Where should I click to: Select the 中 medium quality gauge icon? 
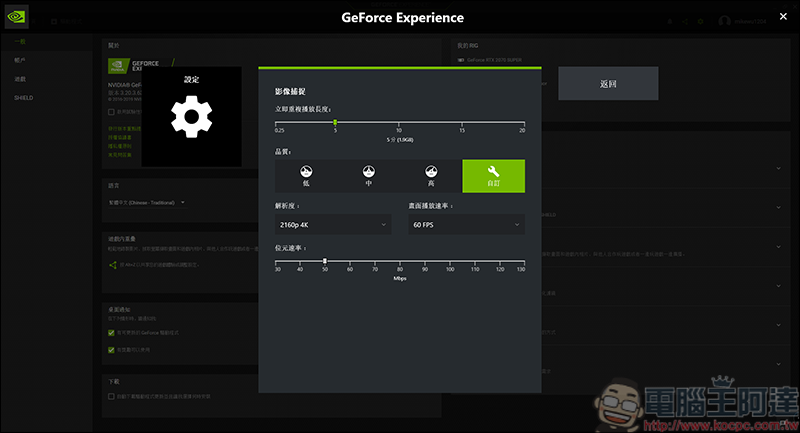tap(368, 171)
